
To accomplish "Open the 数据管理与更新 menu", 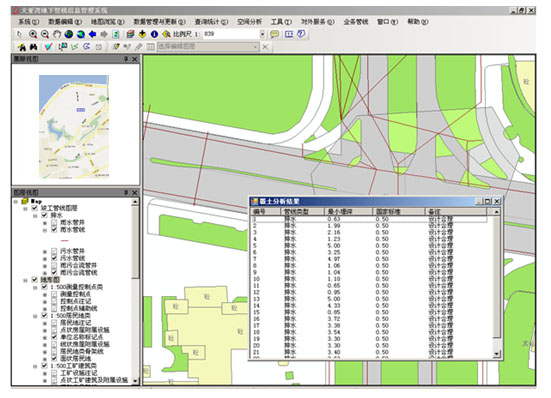I will (160, 22).
